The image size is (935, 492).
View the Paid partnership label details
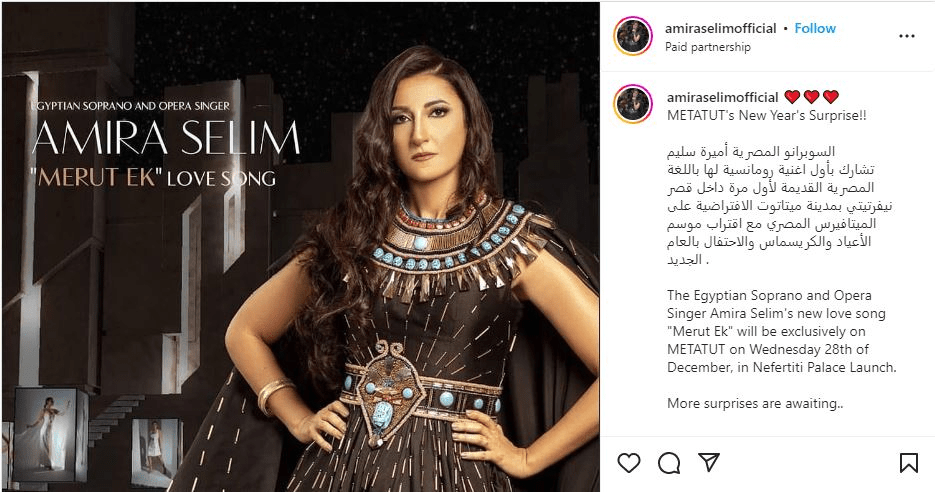[708, 47]
